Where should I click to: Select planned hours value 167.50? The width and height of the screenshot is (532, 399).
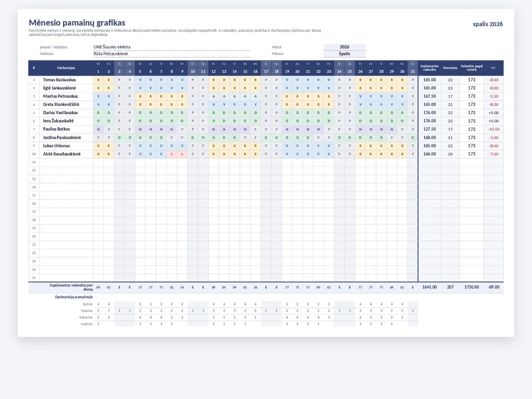(430, 96)
